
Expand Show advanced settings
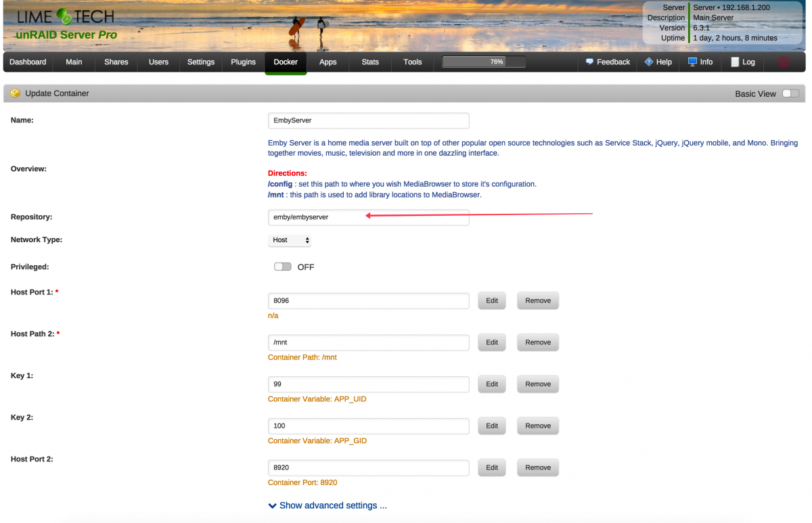coord(328,505)
